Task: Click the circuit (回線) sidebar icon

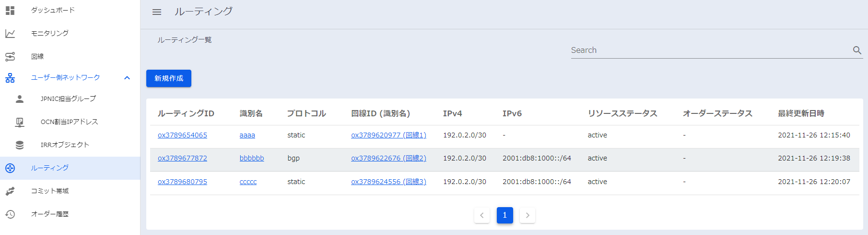Action: pos(10,56)
